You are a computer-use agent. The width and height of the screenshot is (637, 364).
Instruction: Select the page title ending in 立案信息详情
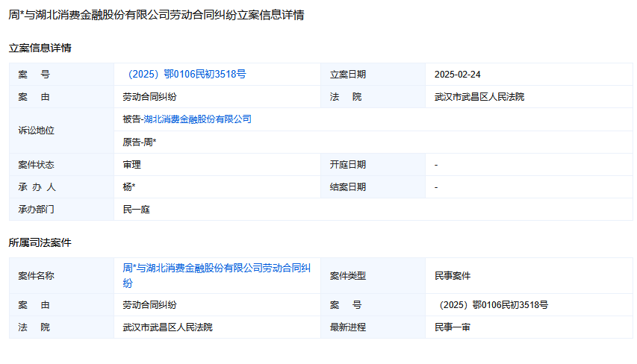[x=156, y=15]
